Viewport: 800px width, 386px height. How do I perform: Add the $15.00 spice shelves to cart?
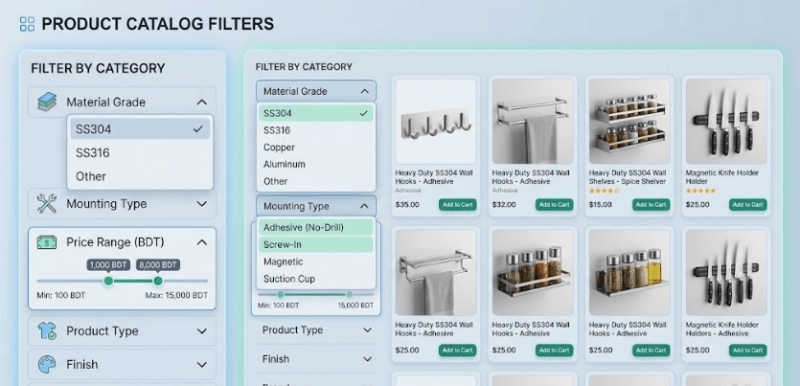(x=651, y=204)
